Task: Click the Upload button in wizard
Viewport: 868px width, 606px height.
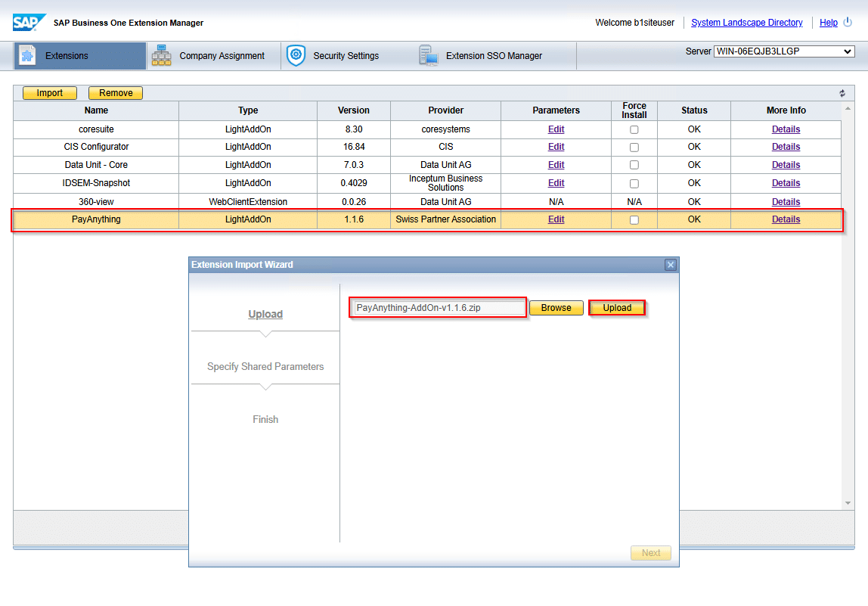Action: click(x=617, y=308)
